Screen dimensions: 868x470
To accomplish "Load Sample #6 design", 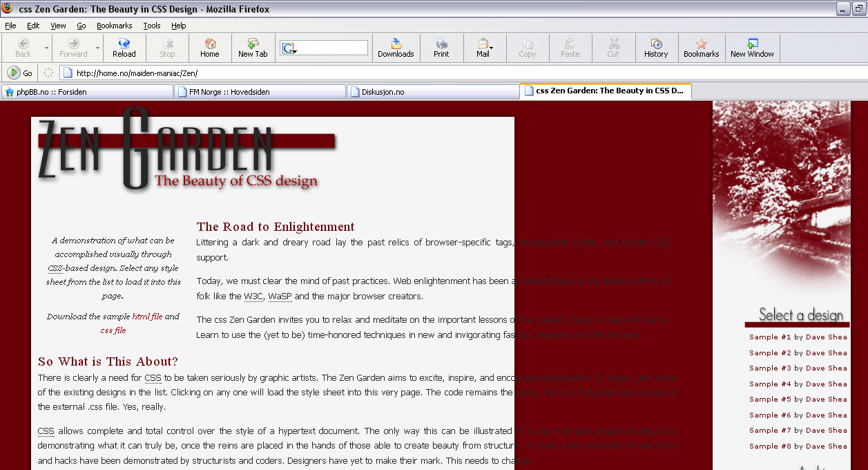I will [x=770, y=415].
